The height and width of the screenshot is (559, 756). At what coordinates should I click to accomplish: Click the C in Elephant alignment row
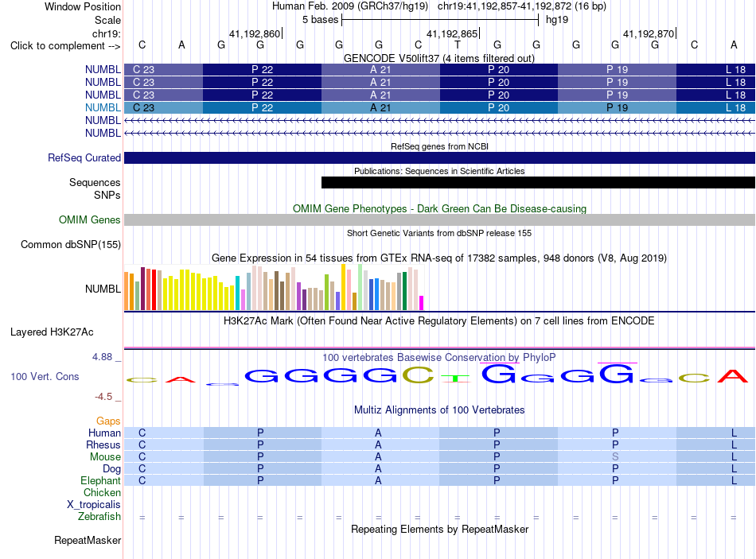[x=142, y=480]
